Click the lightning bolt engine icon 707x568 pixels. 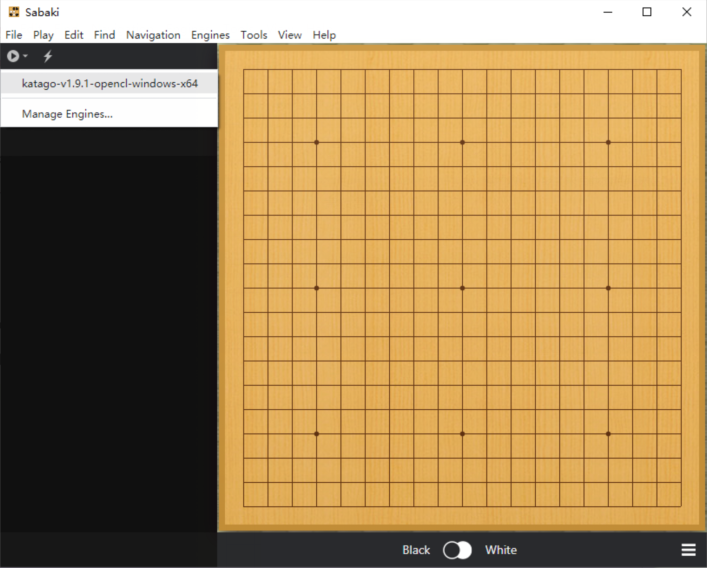47,57
